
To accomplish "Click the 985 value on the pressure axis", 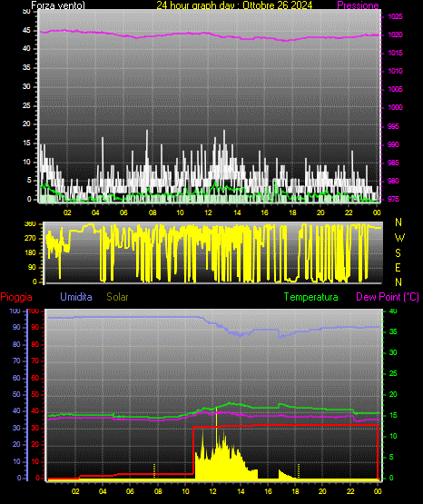I will point(393,163).
